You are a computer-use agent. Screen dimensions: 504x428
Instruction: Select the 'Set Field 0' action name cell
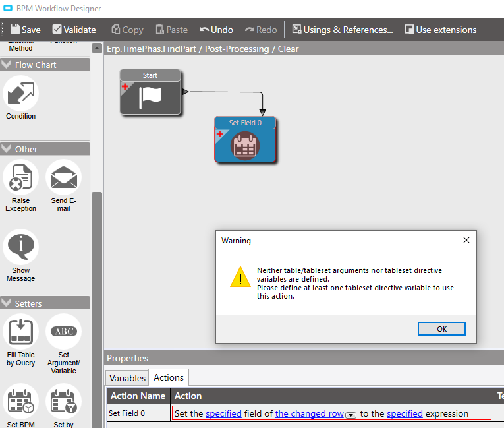point(138,413)
